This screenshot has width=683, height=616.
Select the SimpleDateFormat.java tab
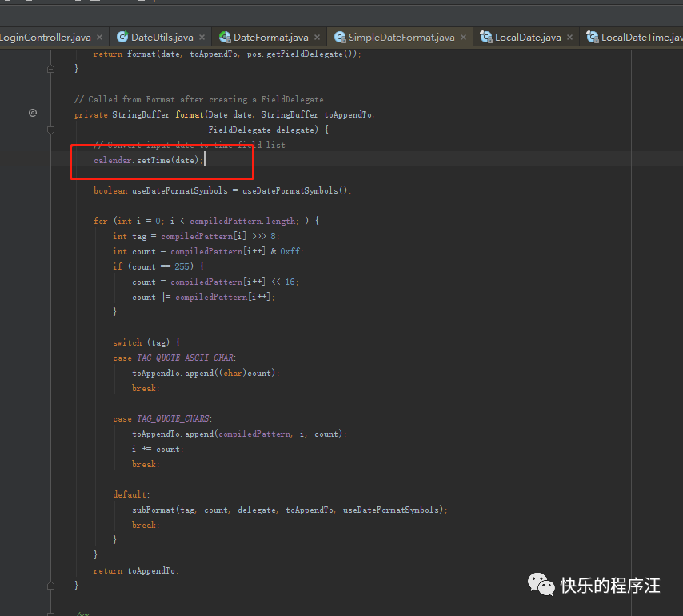click(401, 38)
